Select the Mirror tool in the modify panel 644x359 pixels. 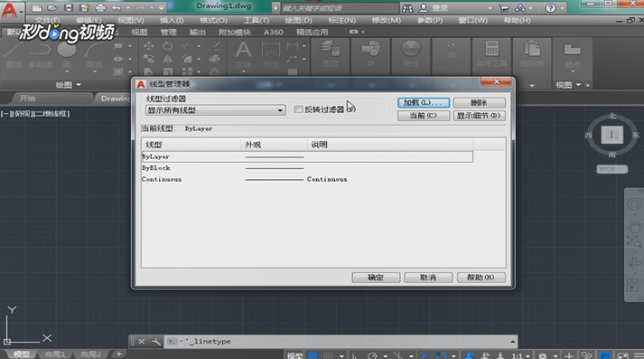click(168, 59)
